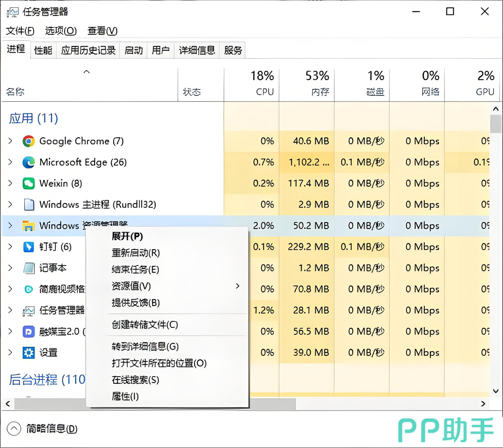Select 结束任务(E) in context menu

[135, 269]
